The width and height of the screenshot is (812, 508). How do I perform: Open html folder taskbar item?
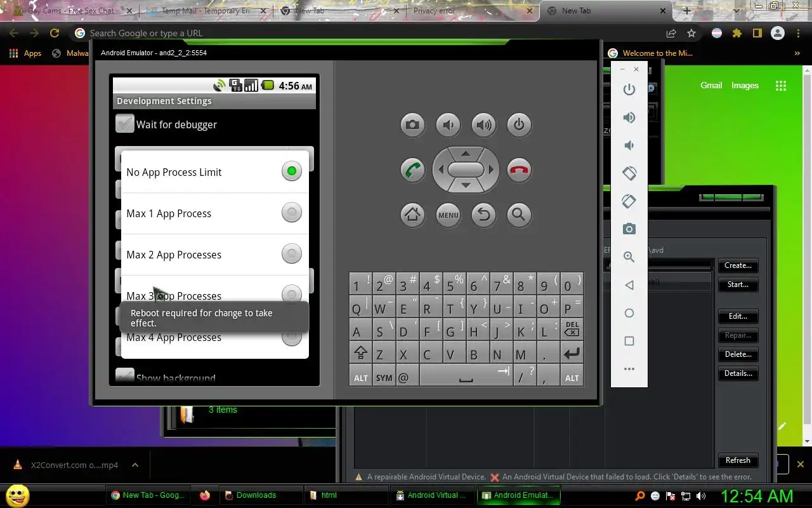pos(345,495)
